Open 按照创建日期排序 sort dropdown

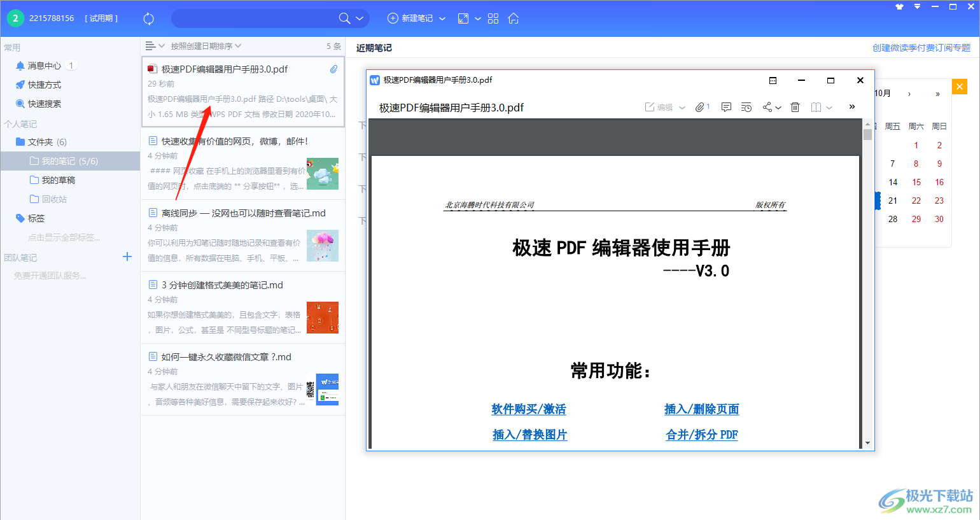click(x=206, y=46)
